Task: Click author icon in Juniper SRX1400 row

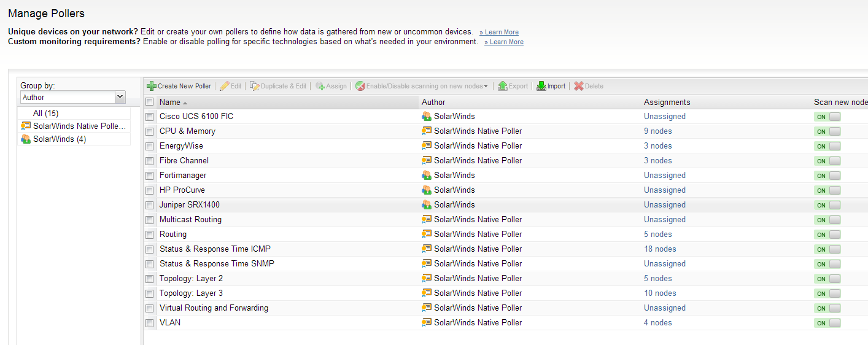Action: click(427, 204)
